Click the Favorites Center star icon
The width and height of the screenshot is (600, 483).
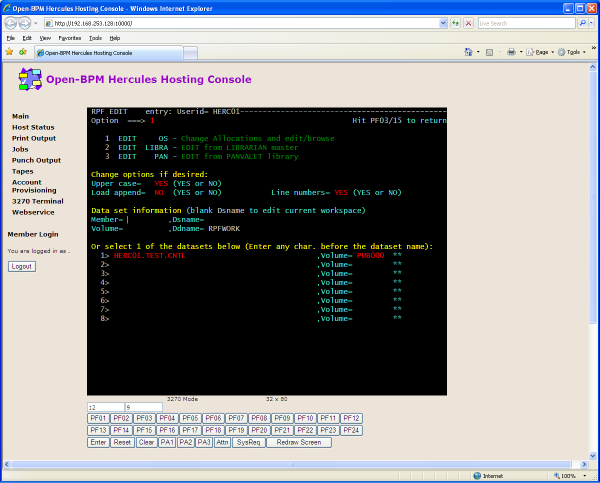click(x=9, y=52)
